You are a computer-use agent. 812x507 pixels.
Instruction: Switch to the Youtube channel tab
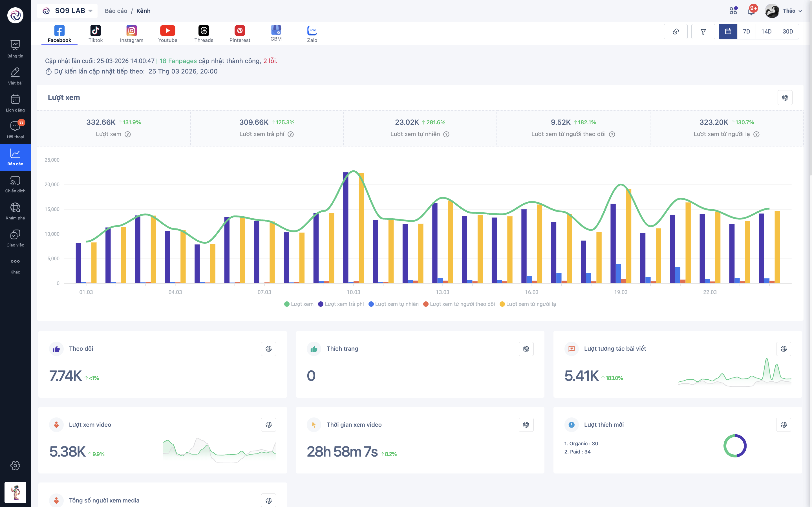click(x=167, y=34)
